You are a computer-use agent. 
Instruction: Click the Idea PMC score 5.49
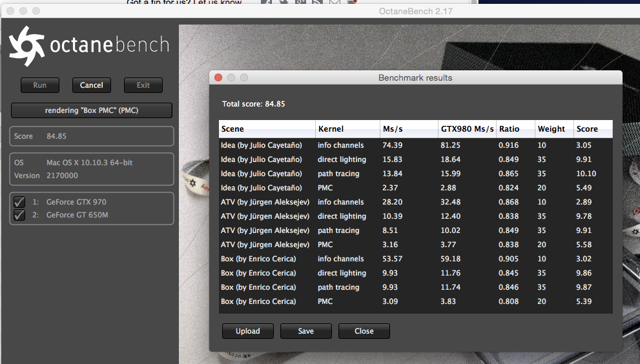click(584, 188)
